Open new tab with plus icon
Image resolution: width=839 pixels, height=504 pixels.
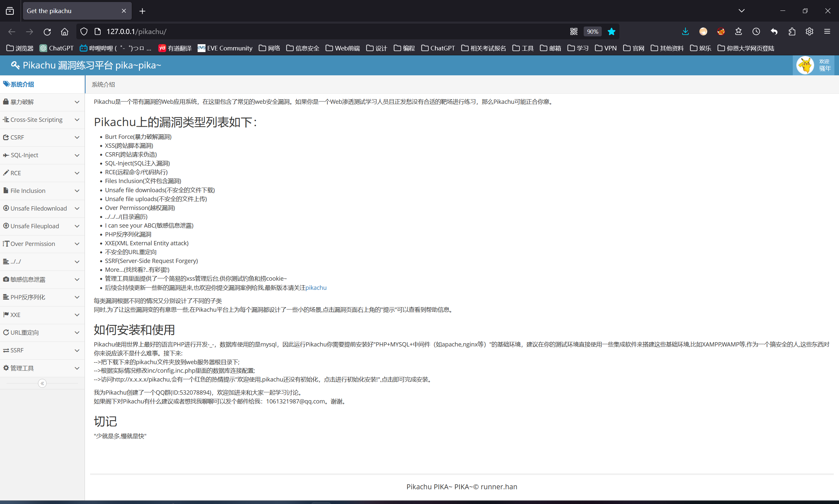142,11
